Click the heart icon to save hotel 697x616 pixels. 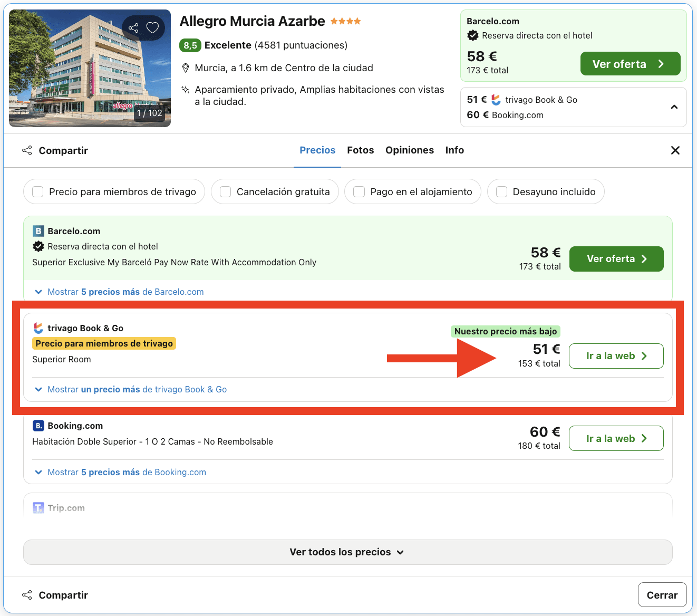coord(152,27)
